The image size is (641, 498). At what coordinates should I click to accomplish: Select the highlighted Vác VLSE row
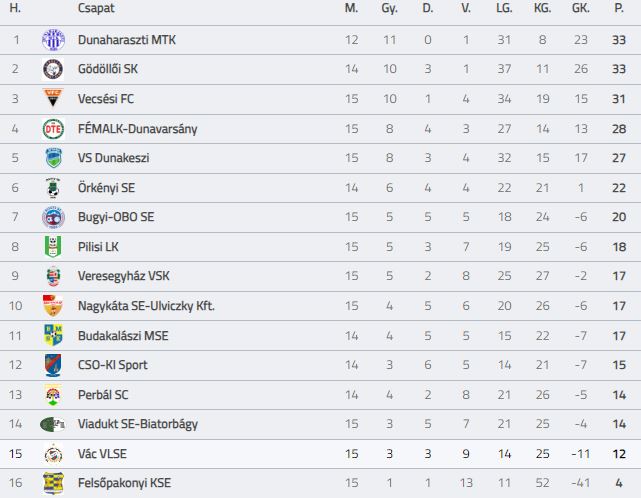click(x=320, y=454)
